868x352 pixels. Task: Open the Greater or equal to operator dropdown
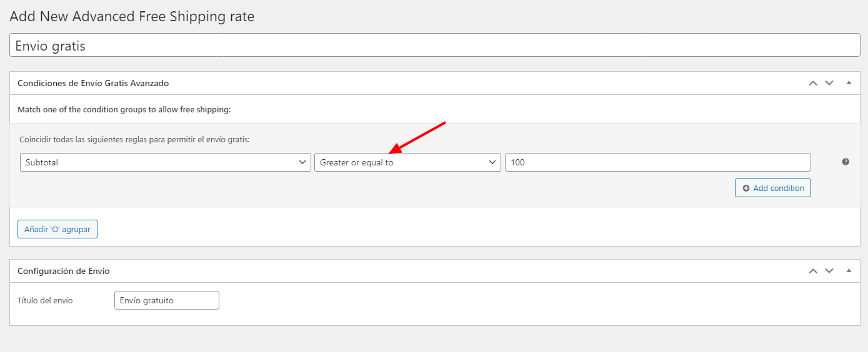(x=407, y=162)
